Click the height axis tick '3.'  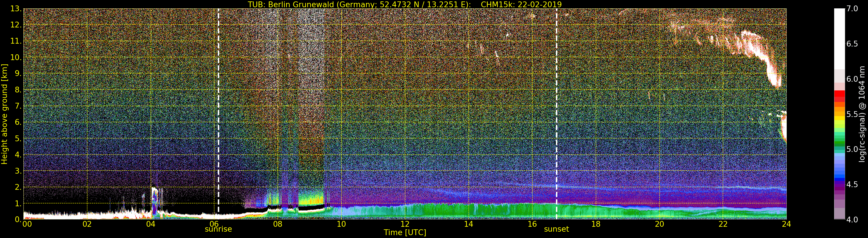[18, 171]
